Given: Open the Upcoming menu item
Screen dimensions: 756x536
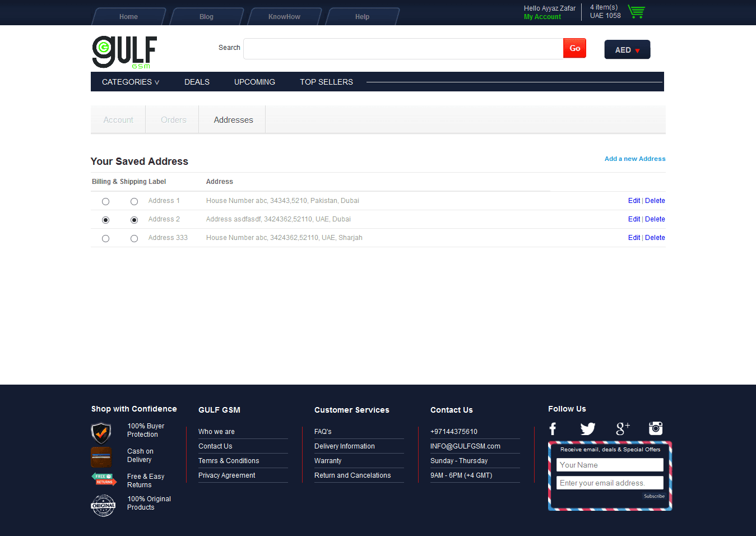Looking at the screenshot, I should [254, 82].
